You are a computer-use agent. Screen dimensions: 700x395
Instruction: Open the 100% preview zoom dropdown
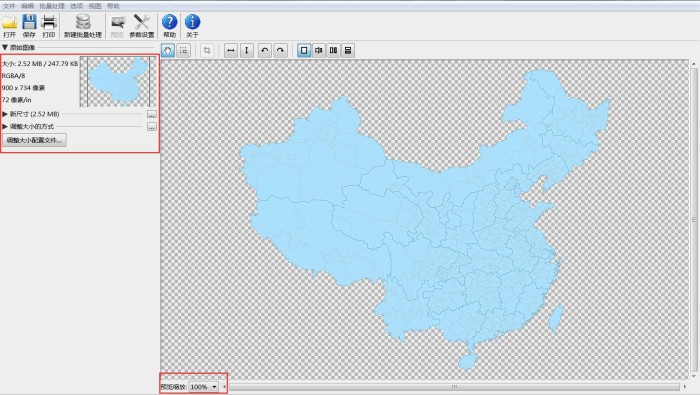click(x=204, y=387)
